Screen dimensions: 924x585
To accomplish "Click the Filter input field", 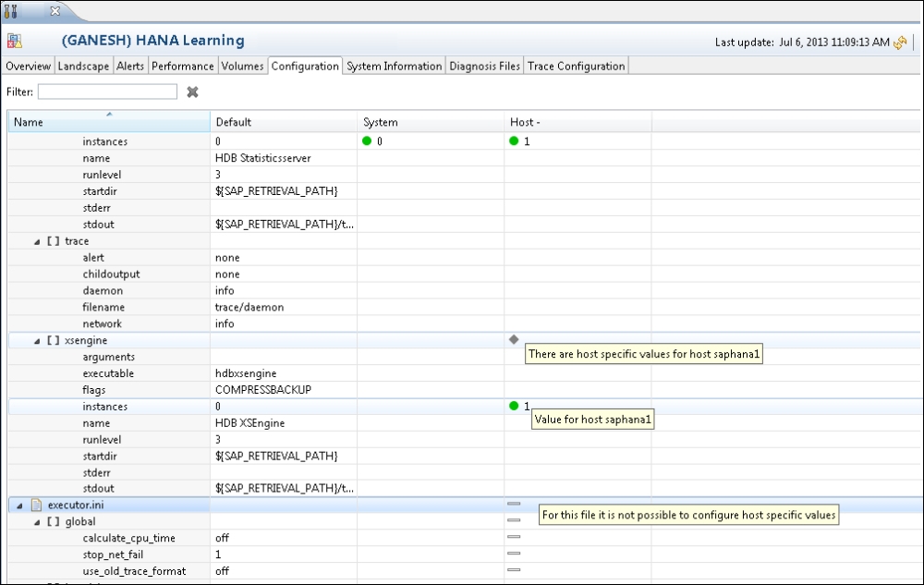I will point(107,91).
